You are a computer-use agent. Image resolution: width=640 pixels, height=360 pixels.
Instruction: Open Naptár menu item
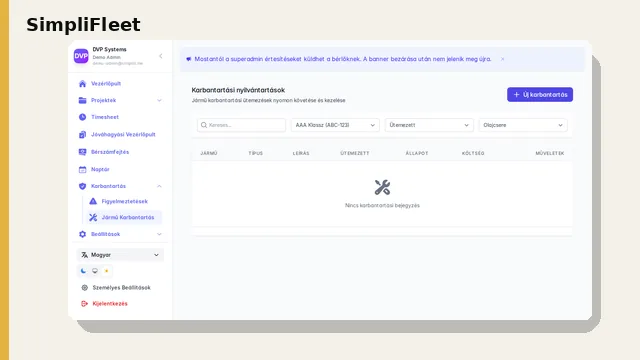click(100, 169)
